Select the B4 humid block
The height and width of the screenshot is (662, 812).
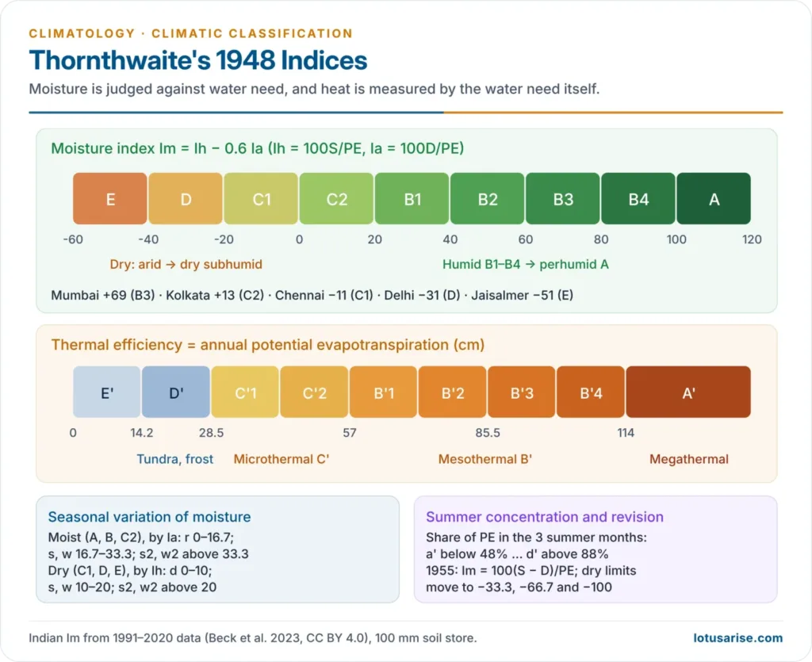point(638,199)
